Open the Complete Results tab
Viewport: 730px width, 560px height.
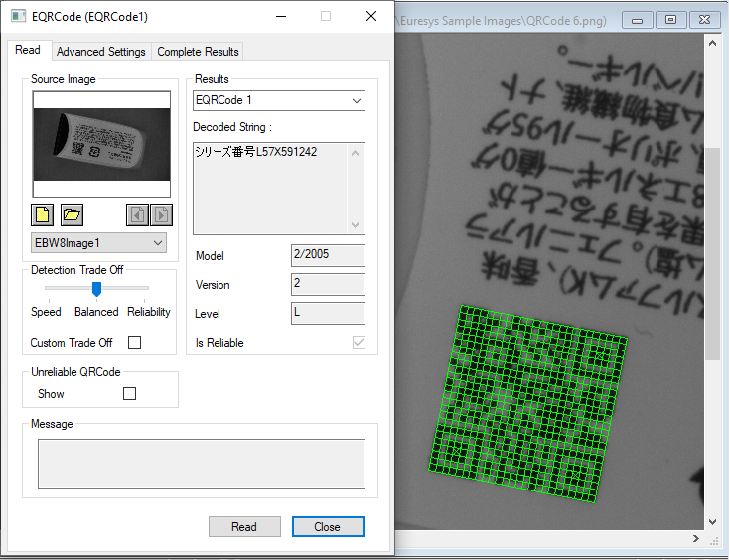click(198, 52)
